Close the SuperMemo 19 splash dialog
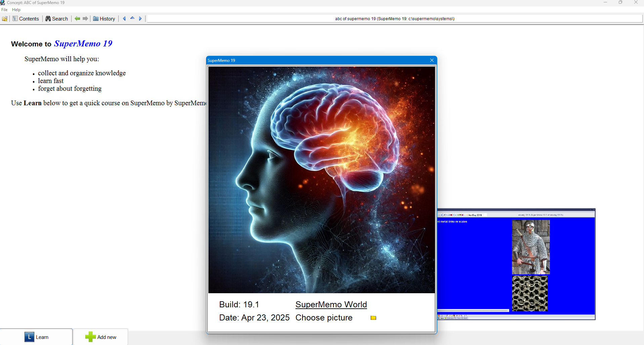The width and height of the screenshot is (644, 345). point(432,60)
